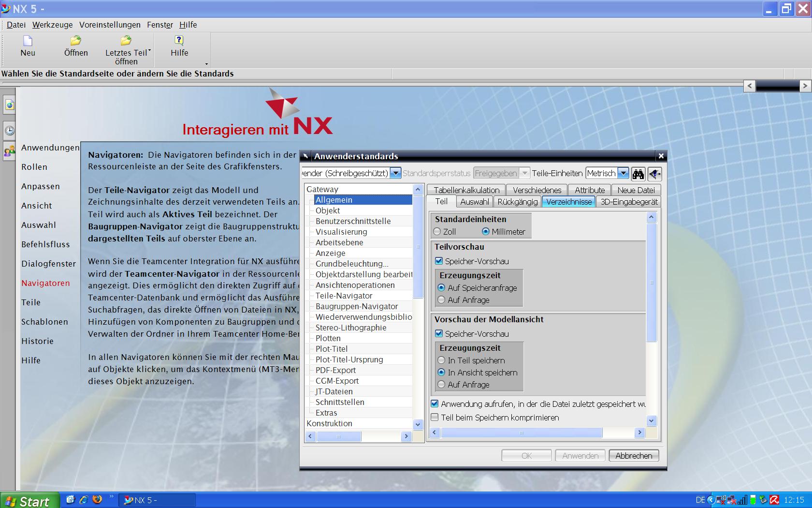The width and height of the screenshot is (812, 508).
Task: Click the right arrow of the top-right scroller
Action: pos(805,86)
